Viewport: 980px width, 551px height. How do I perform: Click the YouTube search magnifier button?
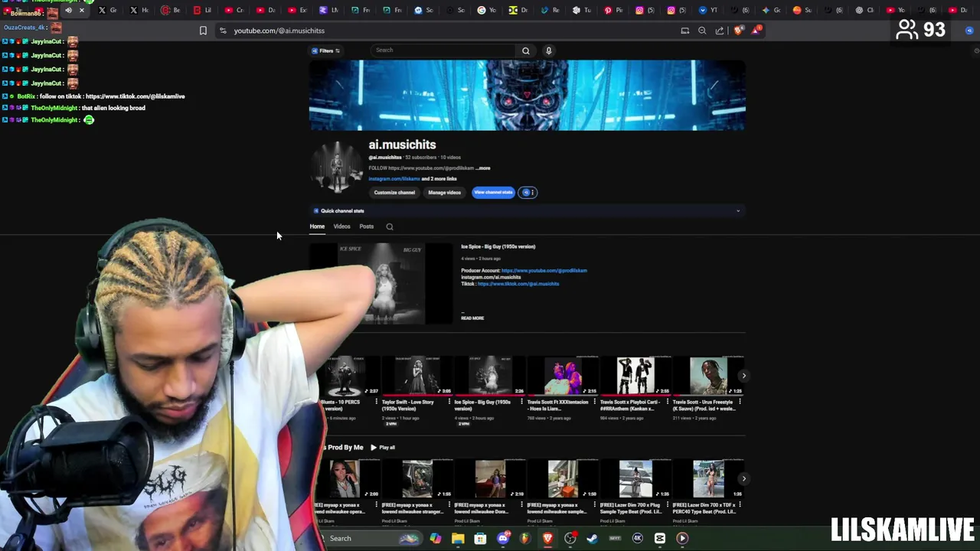click(525, 51)
